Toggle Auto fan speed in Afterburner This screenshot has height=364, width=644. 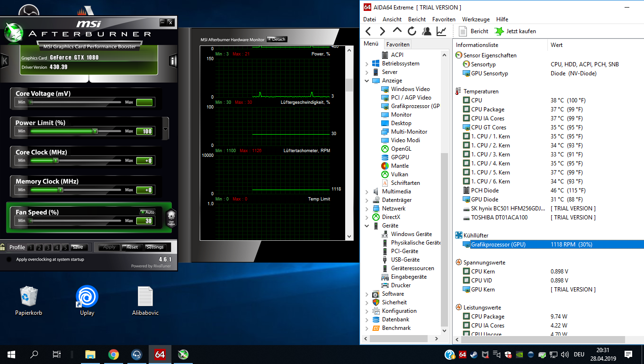147,212
